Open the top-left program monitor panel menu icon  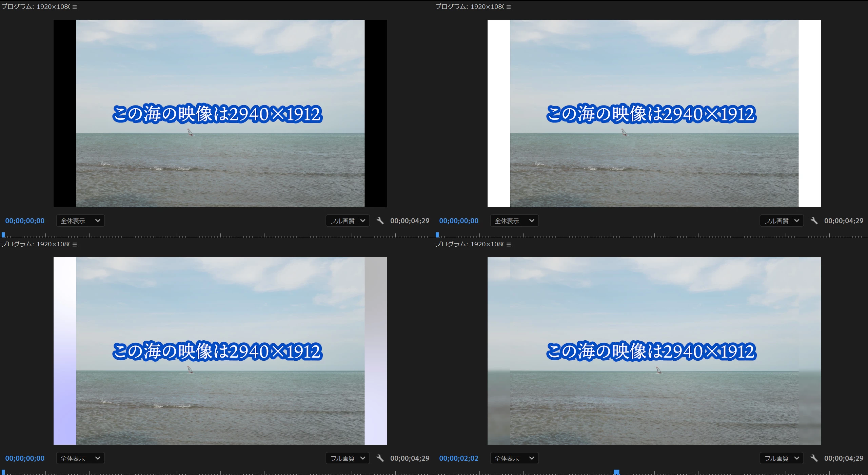click(75, 7)
